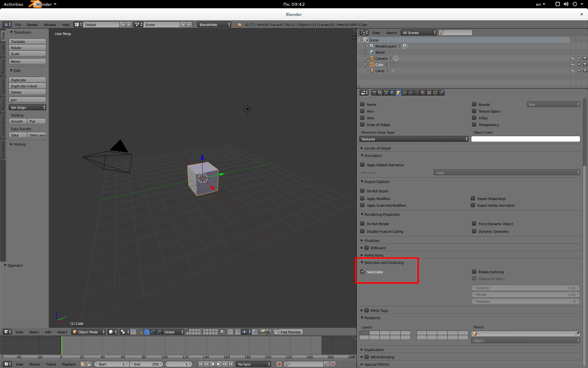The image size is (588, 368).
Task: Open the Blend4Web render engine dropdown
Action: pyautogui.click(x=214, y=25)
